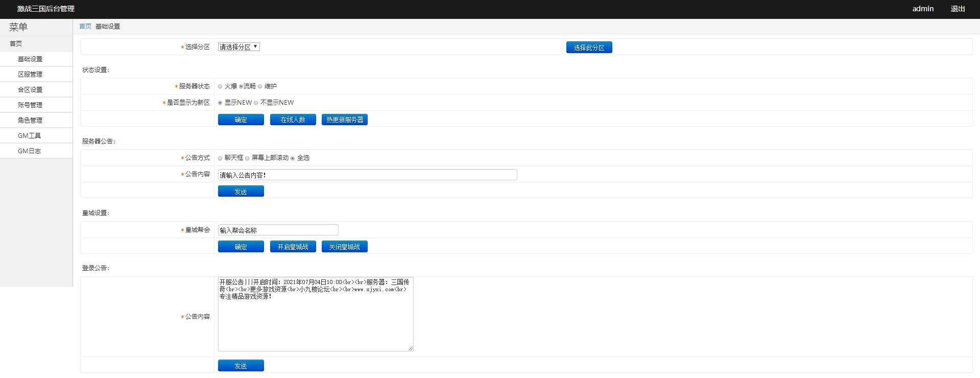The image size is (980, 378).
Task: Go to 账号管理 in the sidebar
Action: coord(30,105)
